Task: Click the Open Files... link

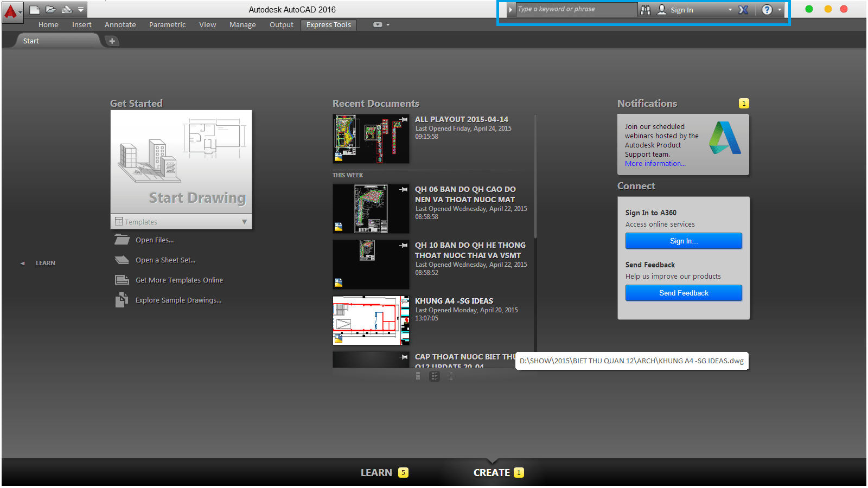Action: [x=155, y=240]
